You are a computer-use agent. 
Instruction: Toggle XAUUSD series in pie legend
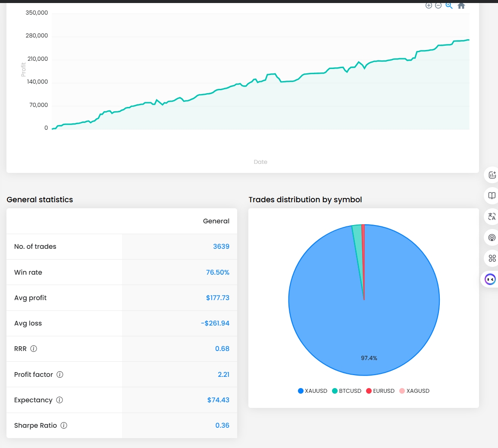point(313,391)
